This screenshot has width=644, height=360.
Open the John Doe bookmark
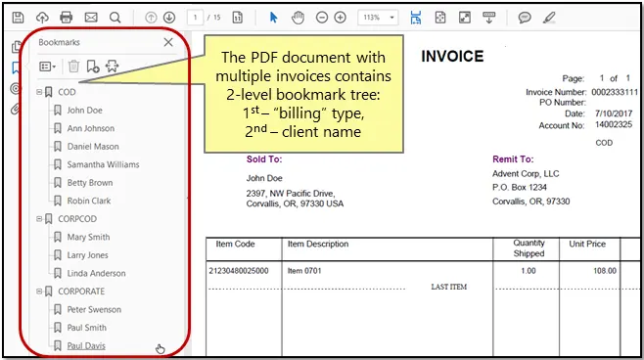84,110
